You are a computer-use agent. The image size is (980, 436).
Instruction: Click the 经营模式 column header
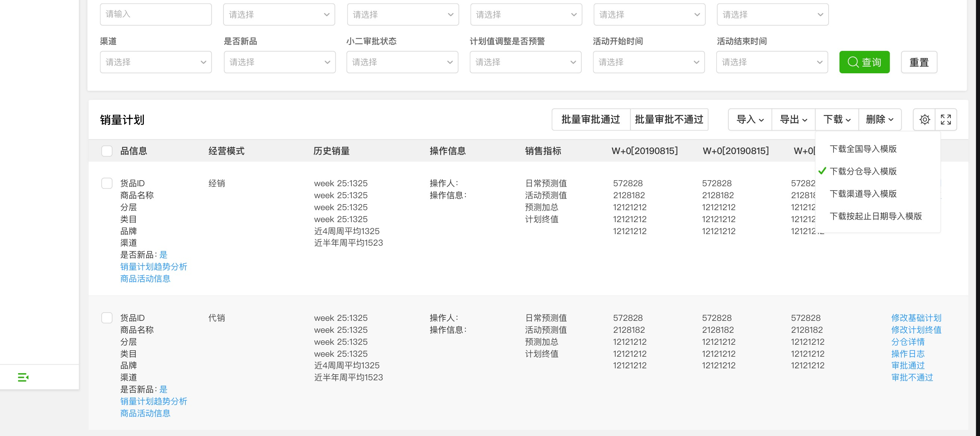pos(226,151)
